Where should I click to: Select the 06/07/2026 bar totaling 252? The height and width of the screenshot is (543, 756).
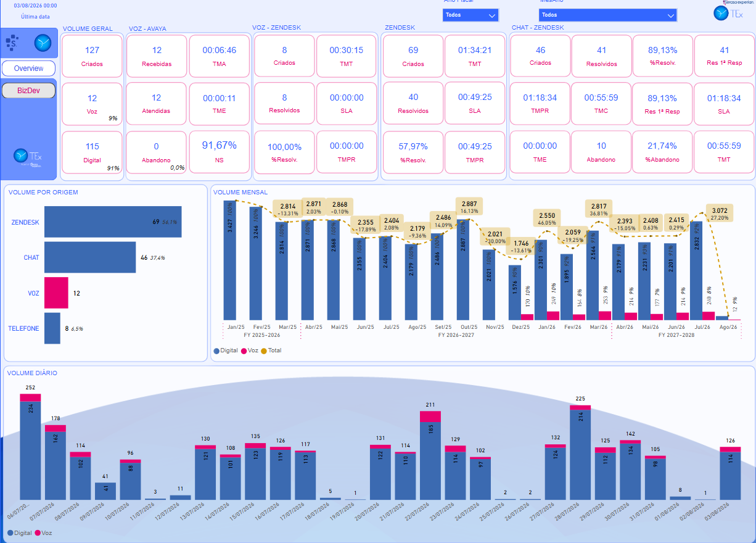(30, 447)
